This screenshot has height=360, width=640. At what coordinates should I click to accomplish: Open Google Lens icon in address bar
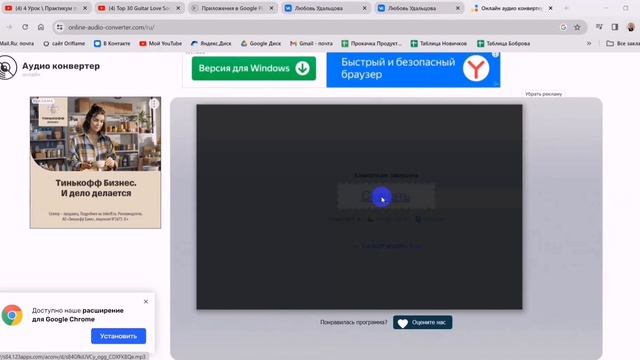[563, 27]
